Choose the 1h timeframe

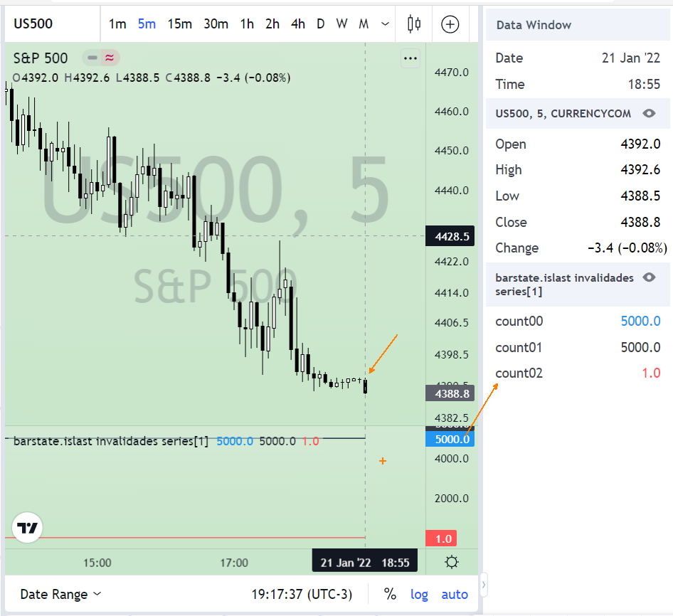pos(247,24)
